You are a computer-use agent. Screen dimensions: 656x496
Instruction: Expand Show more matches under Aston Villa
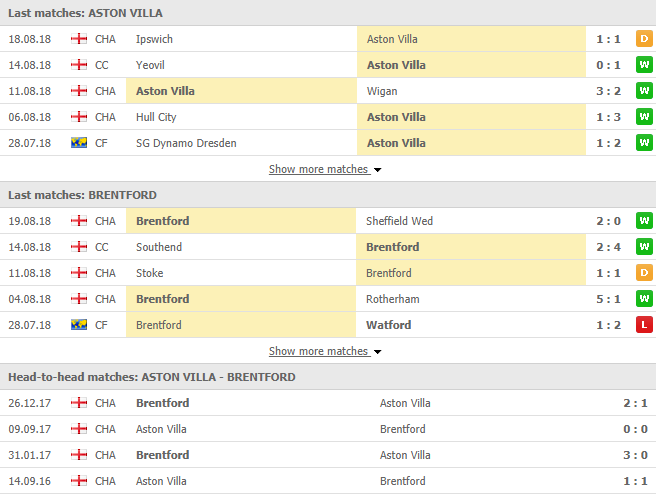319,169
